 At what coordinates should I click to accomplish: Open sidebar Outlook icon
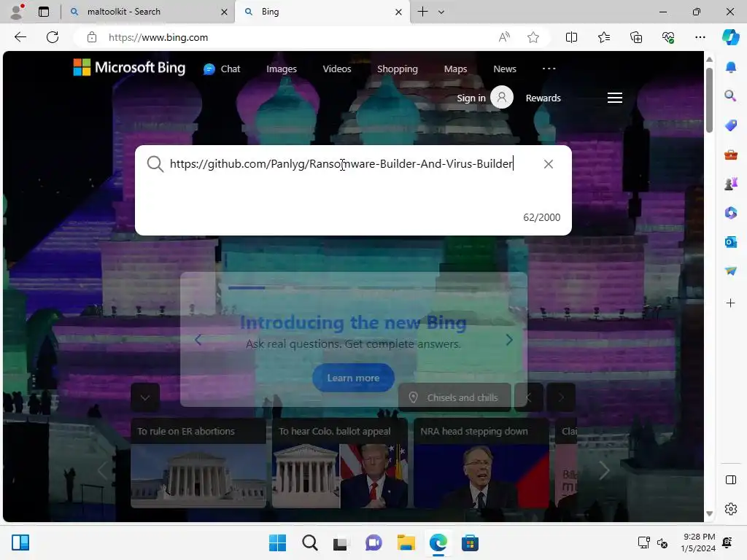731,242
